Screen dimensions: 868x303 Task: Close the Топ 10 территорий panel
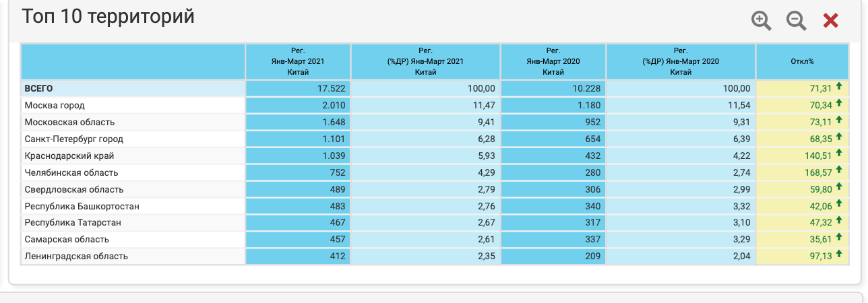831,21
